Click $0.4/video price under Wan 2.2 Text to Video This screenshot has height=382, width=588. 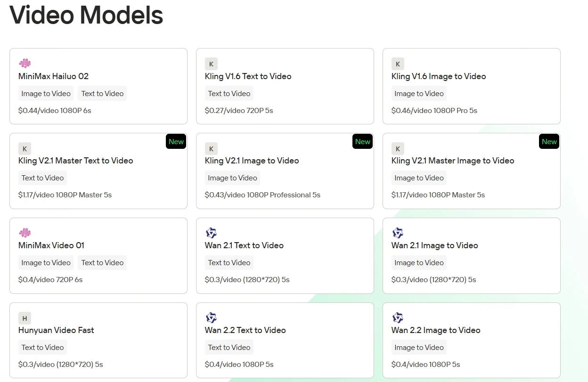tap(239, 364)
